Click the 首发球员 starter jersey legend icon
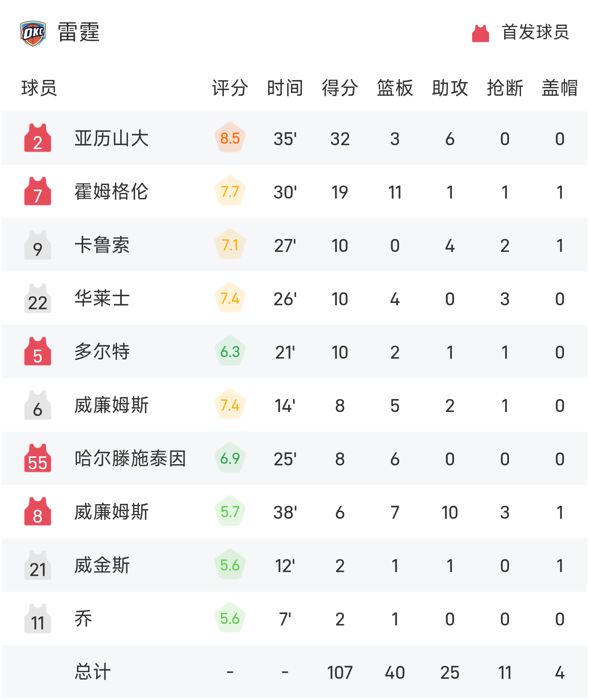The height and width of the screenshot is (700, 589). (480, 33)
